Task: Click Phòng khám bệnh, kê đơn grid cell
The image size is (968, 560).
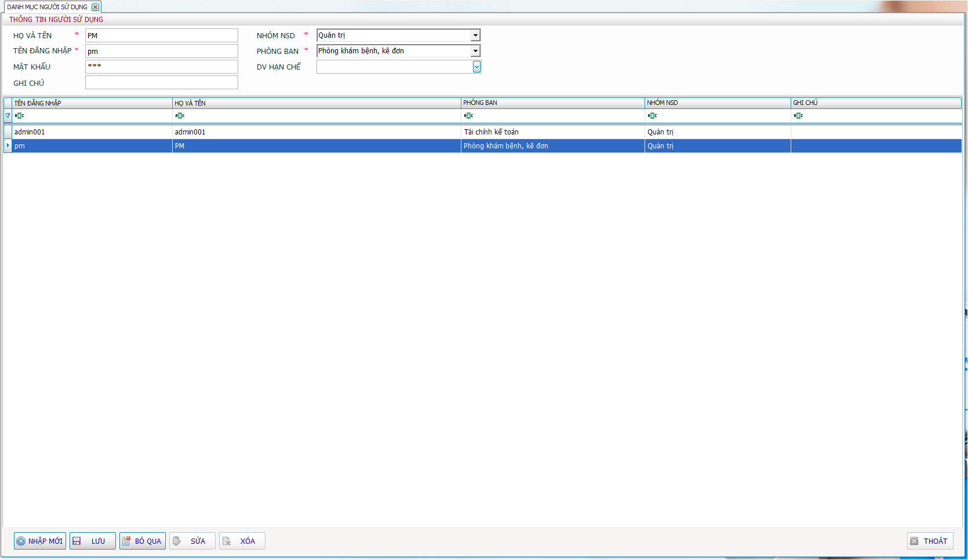Action: click(x=553, y=146)
